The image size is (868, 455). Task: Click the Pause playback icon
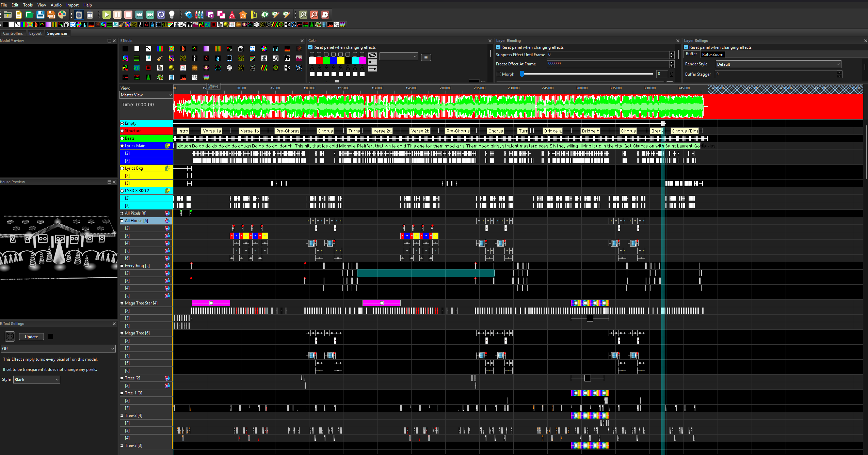click(117, 15)
